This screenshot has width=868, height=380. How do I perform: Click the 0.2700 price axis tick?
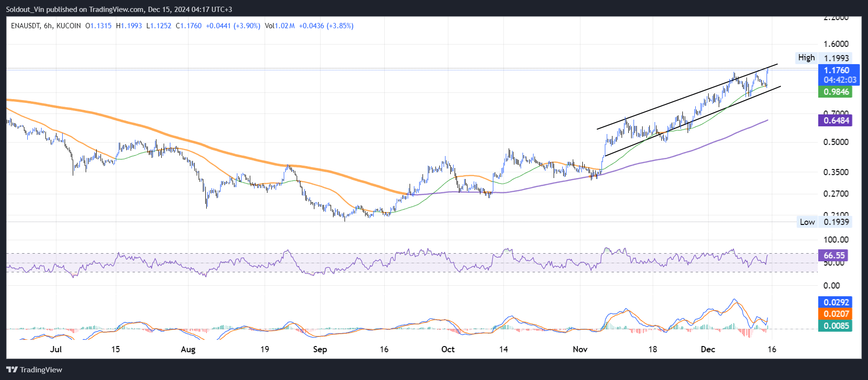pos(836,194)
